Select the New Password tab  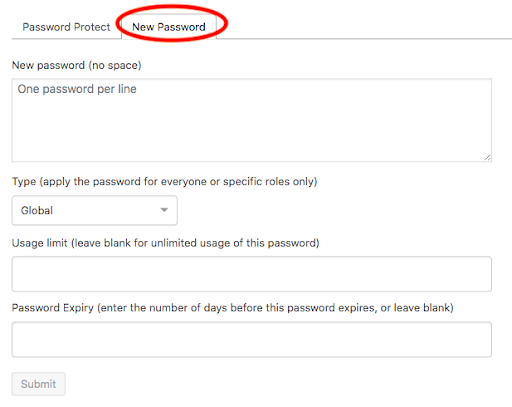coord(169,27)
